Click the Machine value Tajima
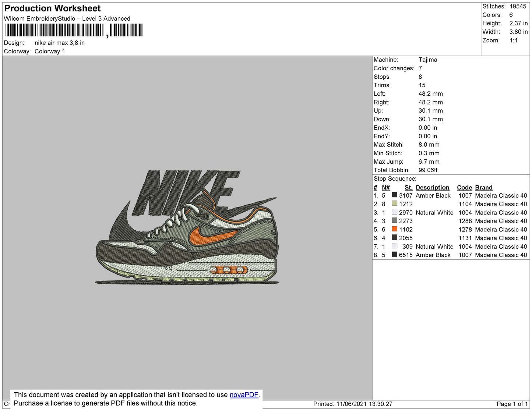The width and height of the screenshot is (532, 411). (428, 60)
